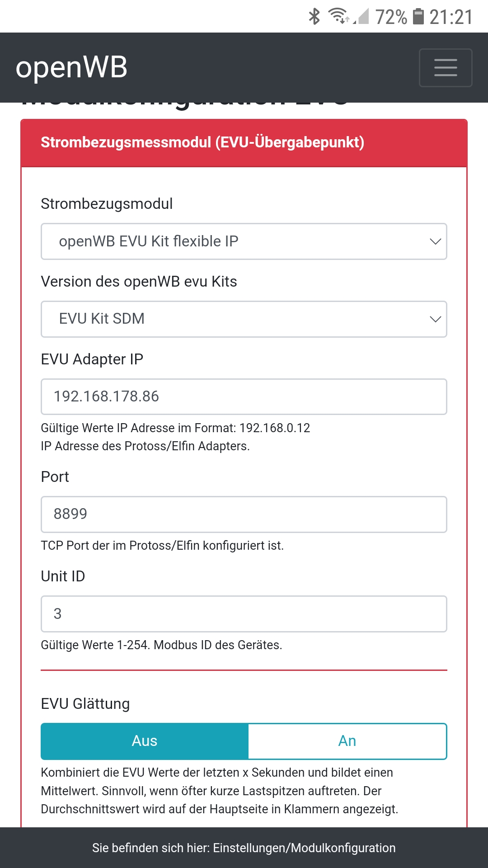Click the Strombezugsmodul label
This screenshot has width=488, height=868.
[x=107, y=204]
